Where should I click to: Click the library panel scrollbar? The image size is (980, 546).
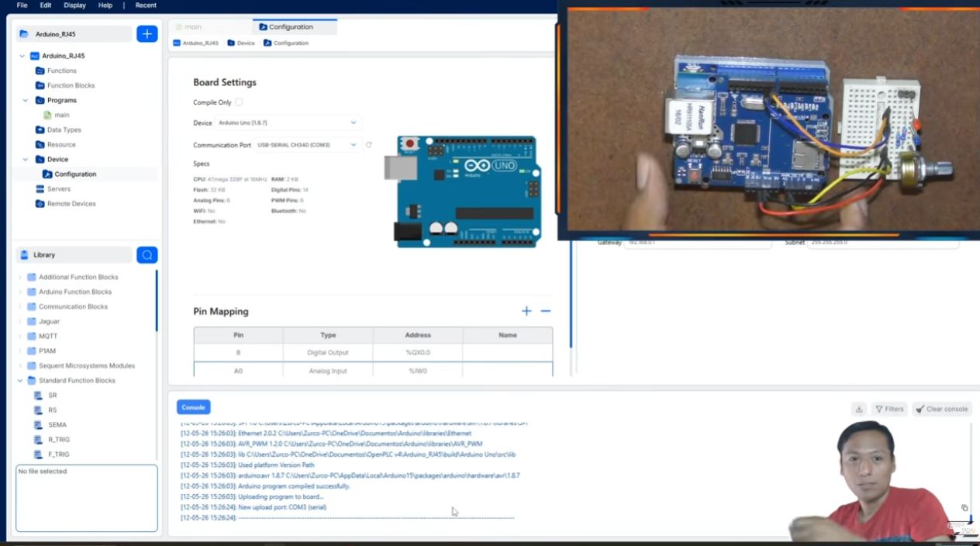pos(157,301)
